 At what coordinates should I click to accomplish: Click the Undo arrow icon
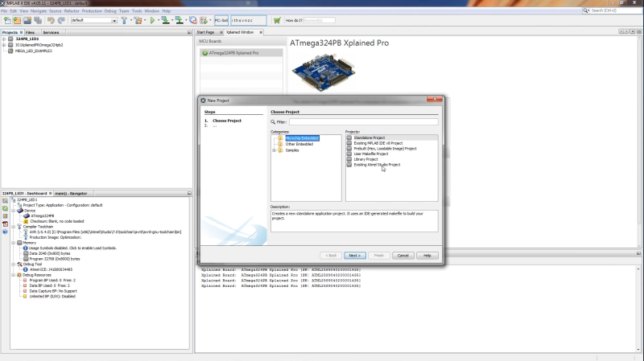click(51, 20)
